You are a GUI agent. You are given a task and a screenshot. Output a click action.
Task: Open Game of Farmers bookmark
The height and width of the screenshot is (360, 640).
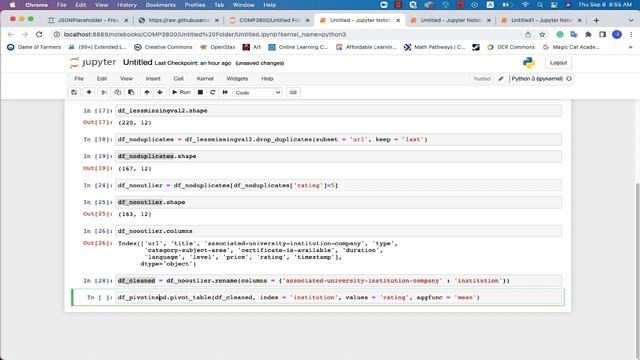(34, 47)
